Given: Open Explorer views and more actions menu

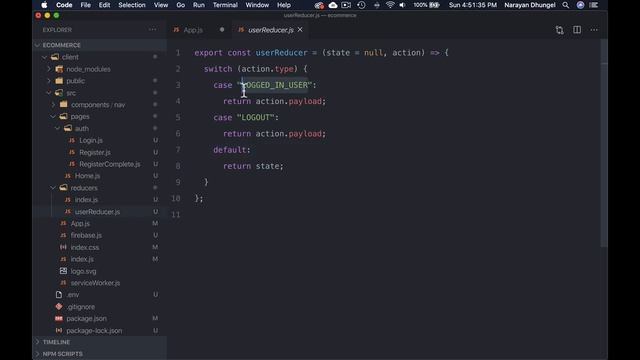Looking at the screenshot, I should tap(152, 29).
